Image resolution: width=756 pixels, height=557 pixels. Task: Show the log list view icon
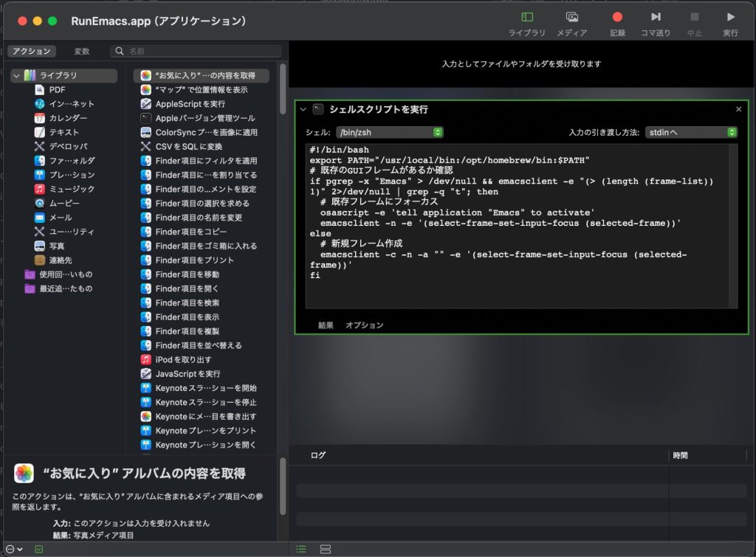pos(301,550)
